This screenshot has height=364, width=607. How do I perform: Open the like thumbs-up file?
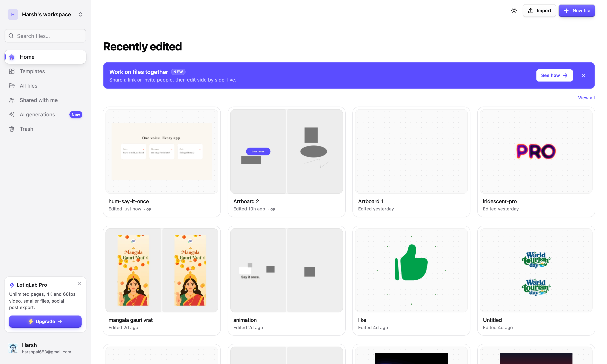(x=411, y=280)
